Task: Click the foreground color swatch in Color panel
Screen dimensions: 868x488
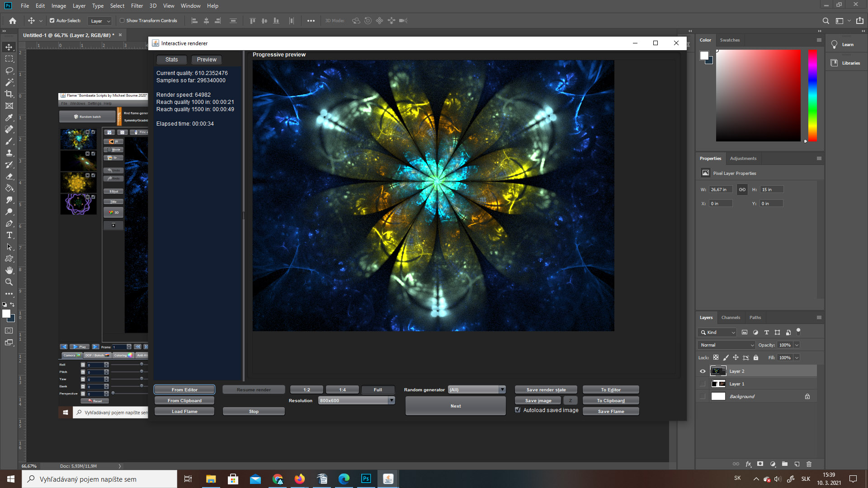Action: pyautogui.click(x=704, y=56)
